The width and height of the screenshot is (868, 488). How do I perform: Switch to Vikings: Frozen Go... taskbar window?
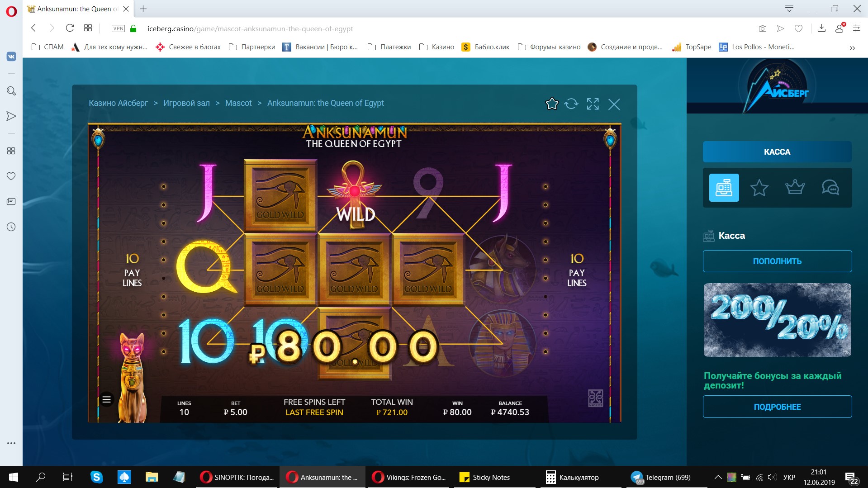pos(409,477)
